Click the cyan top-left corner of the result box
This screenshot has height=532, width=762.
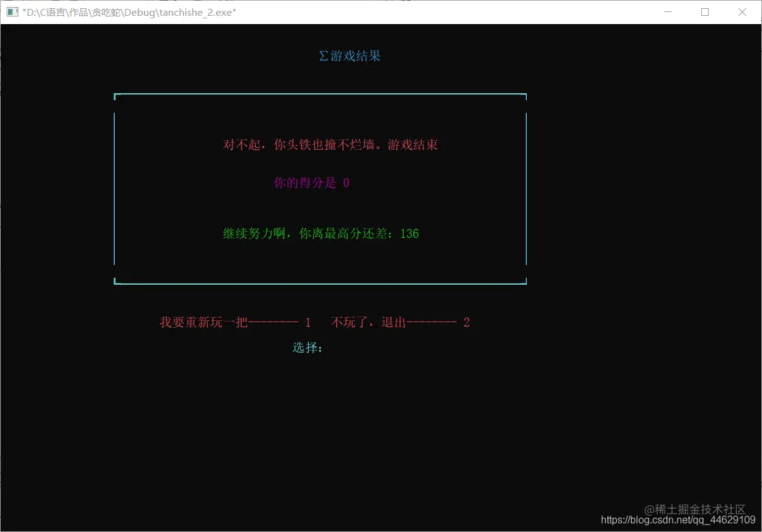tap(116, 97)
